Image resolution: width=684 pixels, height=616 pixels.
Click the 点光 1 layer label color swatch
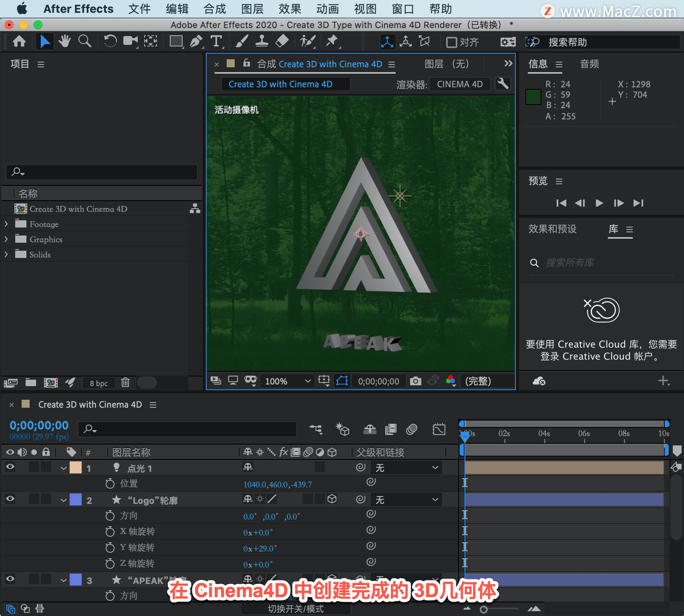[x=76, y=468]
